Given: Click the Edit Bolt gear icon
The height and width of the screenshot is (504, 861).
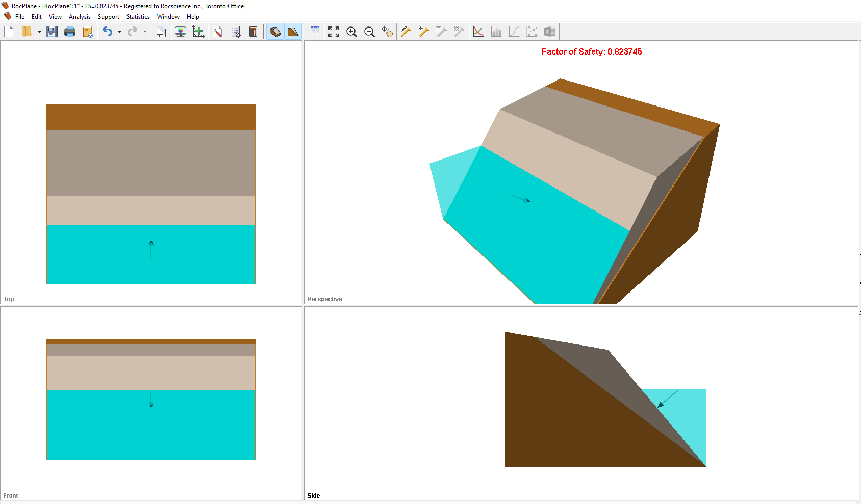Looking at the screenshot, I should click(x=459, y=32).
